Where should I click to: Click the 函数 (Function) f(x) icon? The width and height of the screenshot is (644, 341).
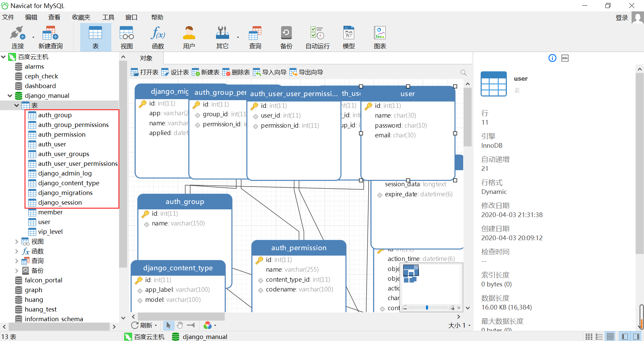tap(158, 37)
